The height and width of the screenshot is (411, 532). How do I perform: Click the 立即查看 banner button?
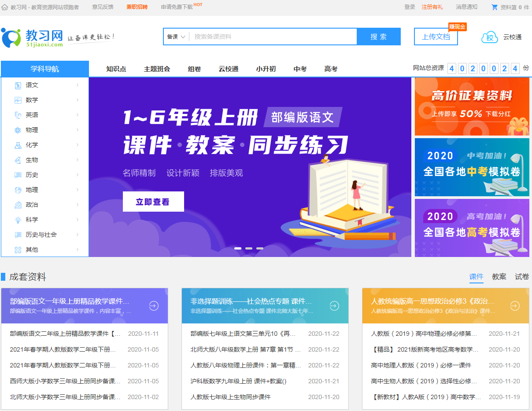click(153, 202)
